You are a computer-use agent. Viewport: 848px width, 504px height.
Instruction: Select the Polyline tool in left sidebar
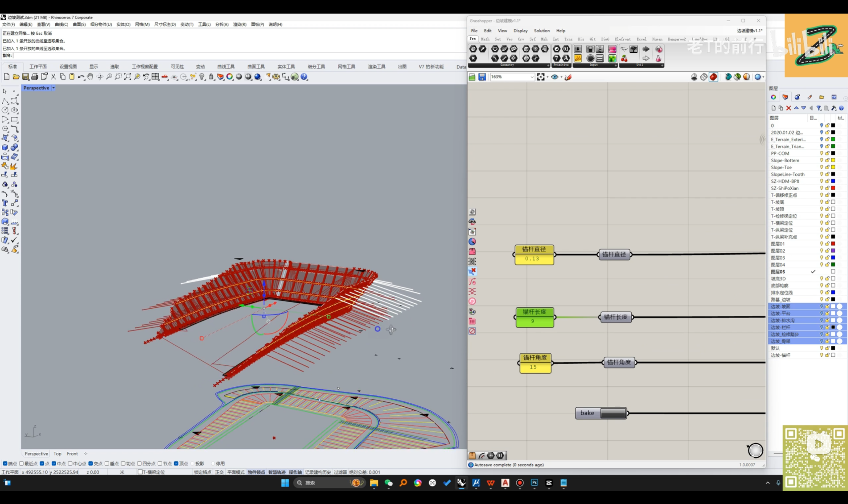coord(5,101)
